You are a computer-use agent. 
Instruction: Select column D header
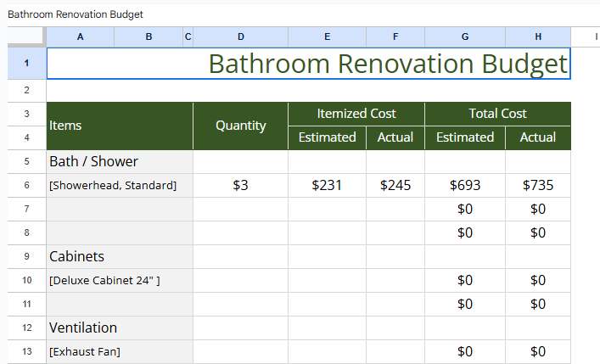click(x=240, y=36)
